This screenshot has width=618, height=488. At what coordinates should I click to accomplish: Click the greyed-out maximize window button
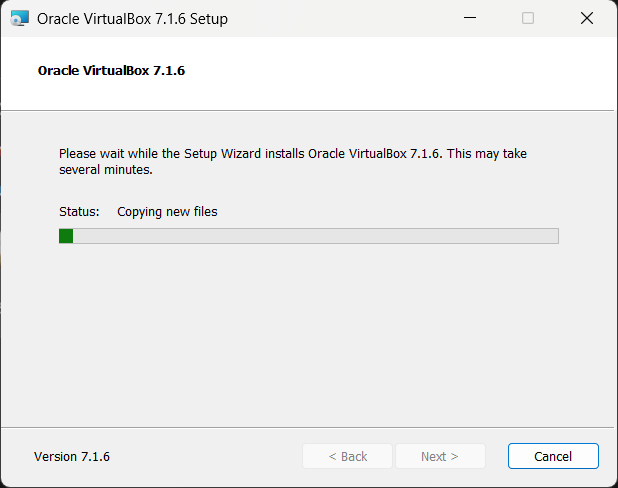(x=528, y=18)
